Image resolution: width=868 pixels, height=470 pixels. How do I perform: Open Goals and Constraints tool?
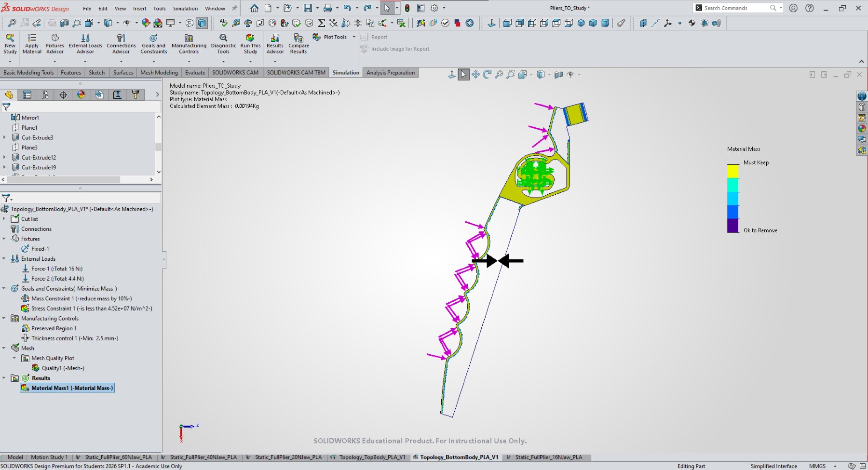coord(154,43)
